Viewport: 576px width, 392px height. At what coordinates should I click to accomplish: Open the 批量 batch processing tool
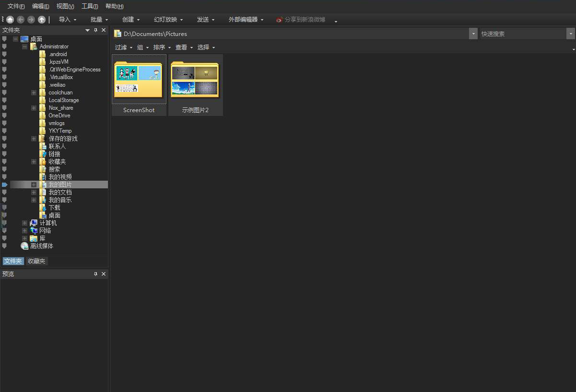tap(97, 19)
